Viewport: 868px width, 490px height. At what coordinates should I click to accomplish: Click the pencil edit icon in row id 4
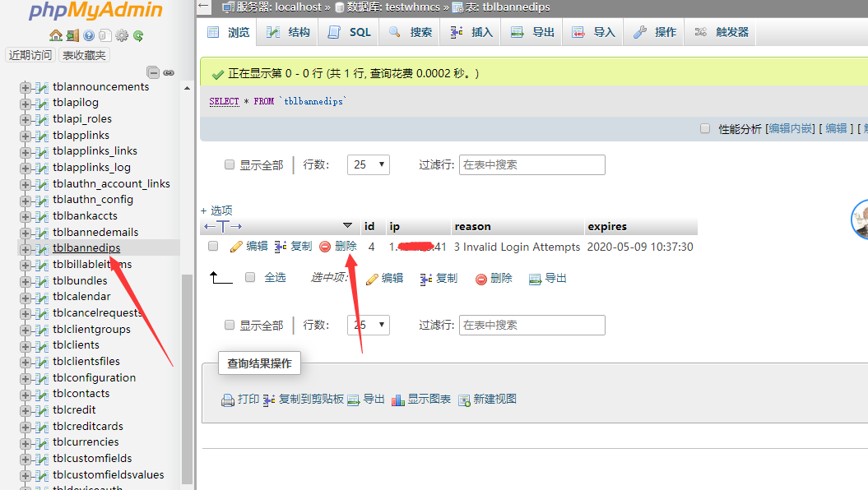236,247
